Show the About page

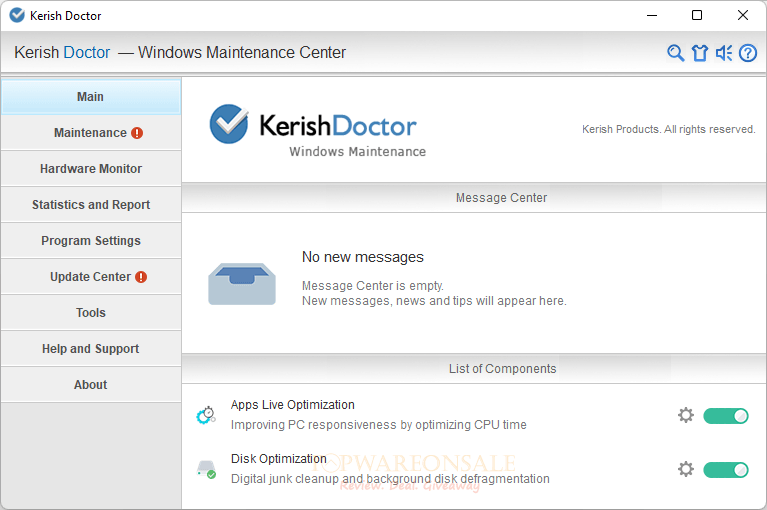tap(91, 385)
